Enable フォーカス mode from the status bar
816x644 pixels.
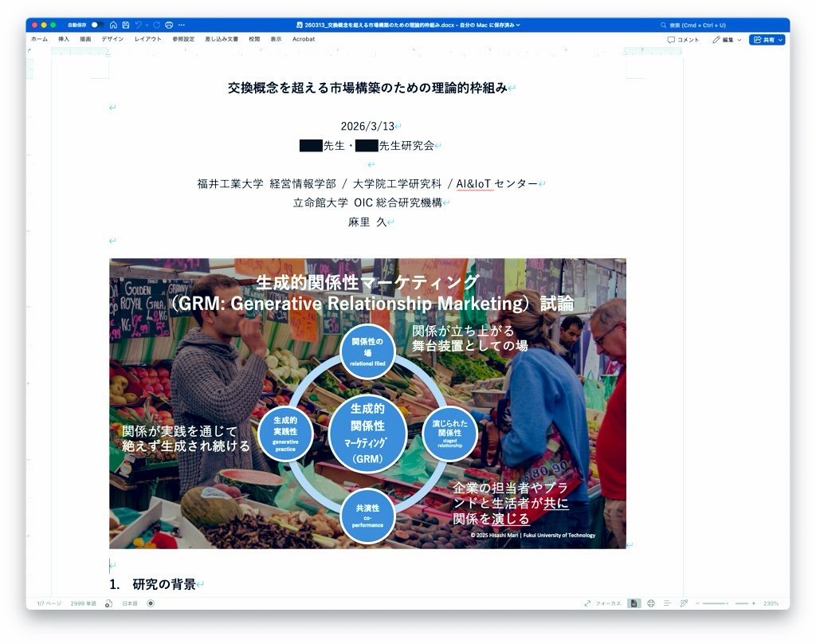pyautogui.click(x=609, y=603)
